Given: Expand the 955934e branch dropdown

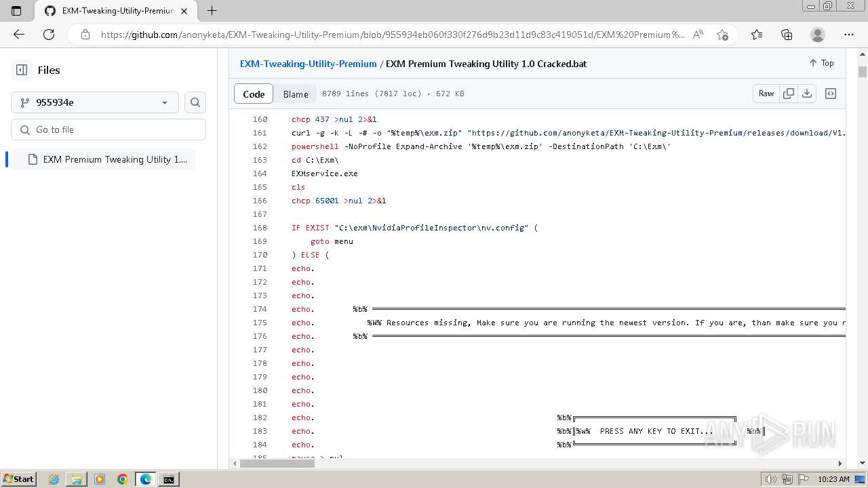Looking at the screenshot, I should click(95, 102).
